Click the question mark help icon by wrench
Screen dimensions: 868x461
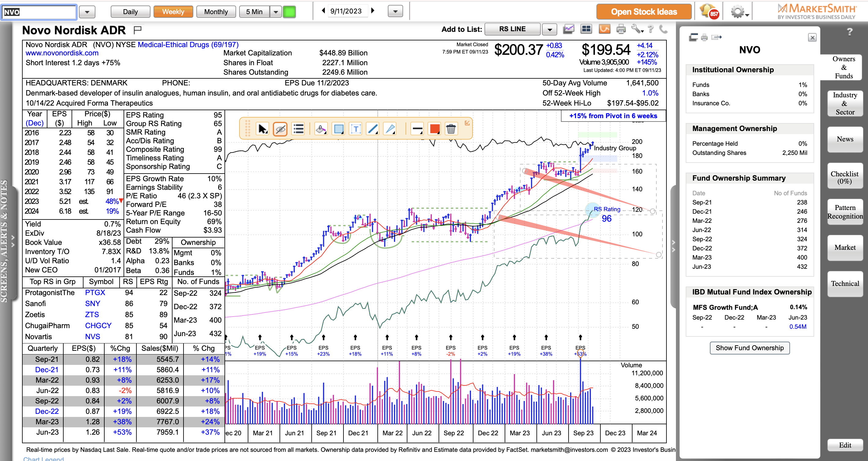(651, 29)
